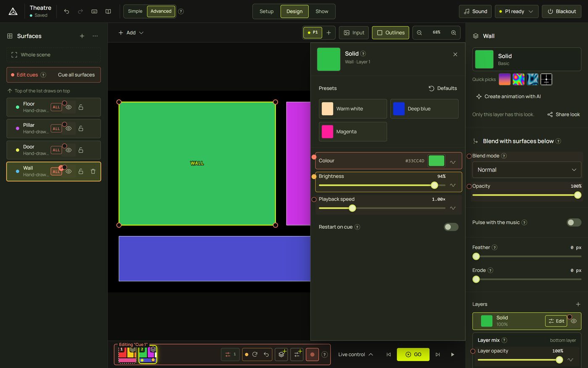Click Create animation with AI
Screen dimensions: 588x368
click(x=508, y=96)
